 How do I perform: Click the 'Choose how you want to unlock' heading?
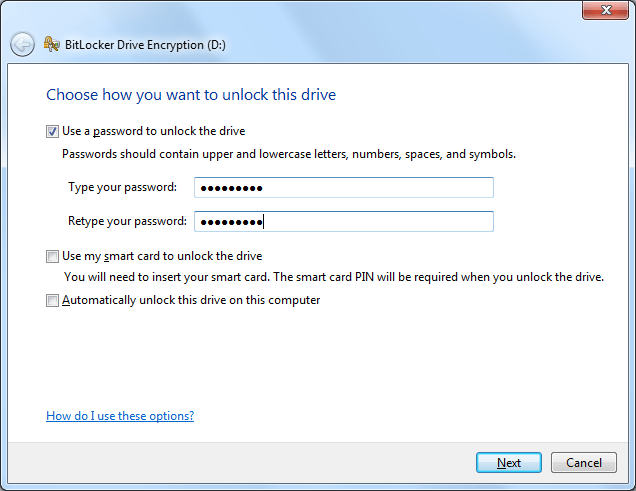[x=191, y=95]
